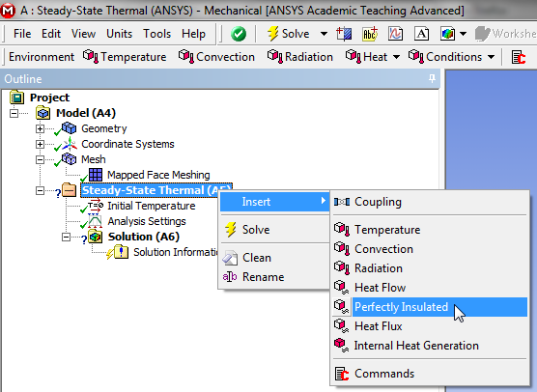This screenshot has height=392, width=537.
Task: Insert Coupling from the submenu
Action: point(430,202)
